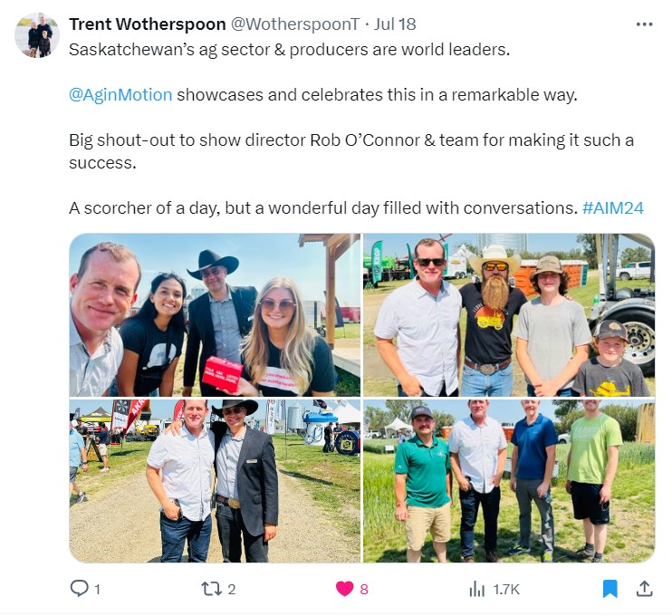Open the selfie photo with red box
The width and height of the screenshot is (672, 616).
[x=215, y=315]
